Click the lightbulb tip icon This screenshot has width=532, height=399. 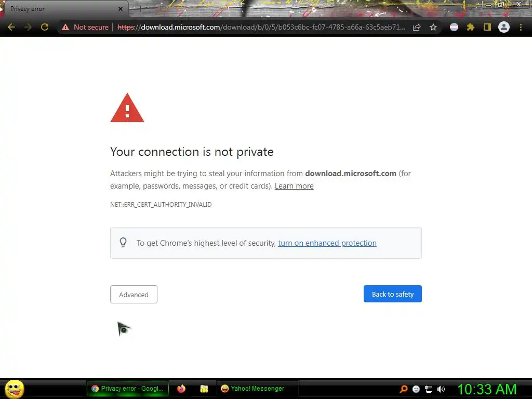pos(123,243)
